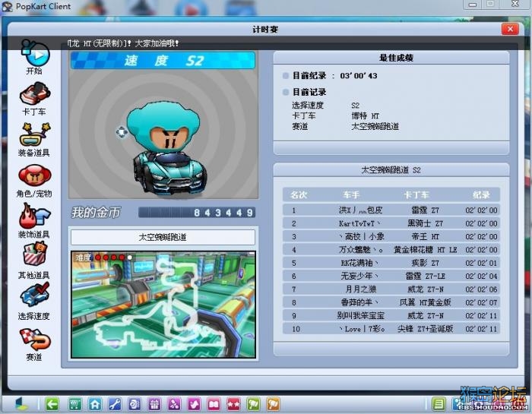Open 选择速度 speed selection icon
The width and height of the screenshot is (532, 414).
pyautogui.click(x=35, y=295)
